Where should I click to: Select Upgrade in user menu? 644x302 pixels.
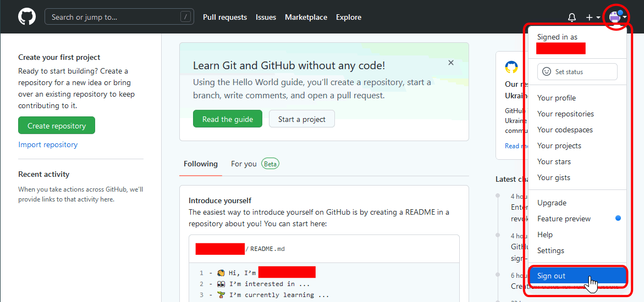(577, 203)
